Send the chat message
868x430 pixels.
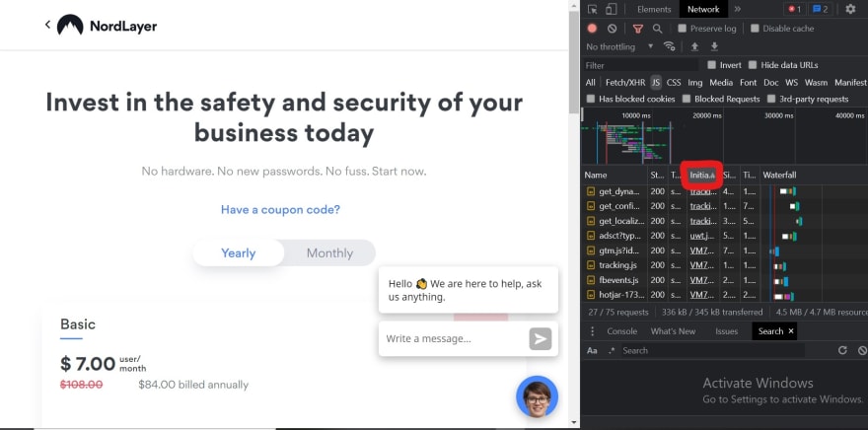point(541,338)
